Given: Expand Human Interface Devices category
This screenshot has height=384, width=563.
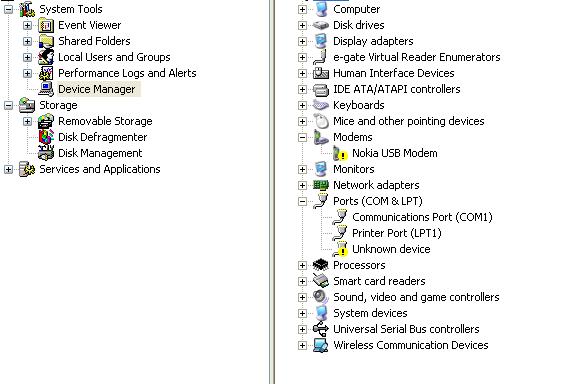Looking at the screenshot, I should click(x=302, y=73).
